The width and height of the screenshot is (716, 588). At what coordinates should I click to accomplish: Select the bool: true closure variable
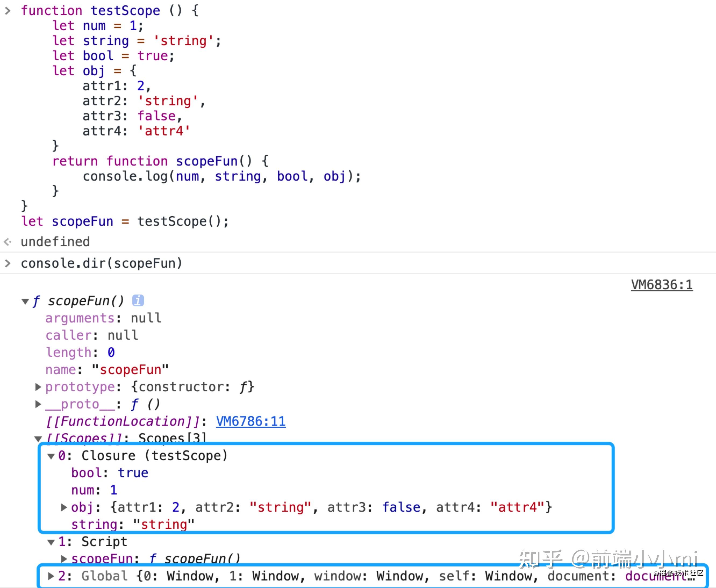point(109,473)
